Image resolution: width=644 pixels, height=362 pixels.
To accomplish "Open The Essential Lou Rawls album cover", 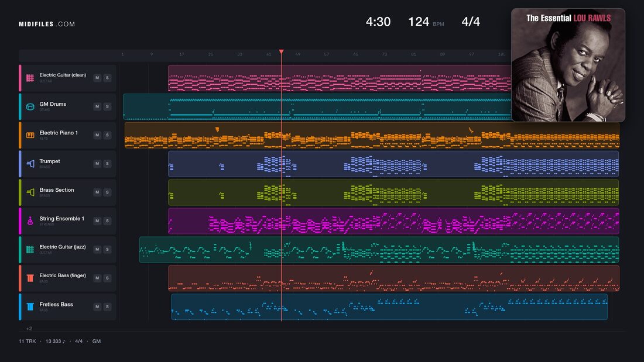I will (x=568, y=65).
